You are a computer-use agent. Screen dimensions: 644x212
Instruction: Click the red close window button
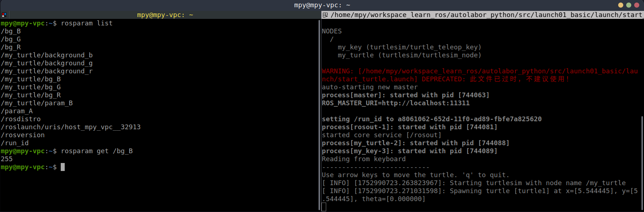click(636, 5)
